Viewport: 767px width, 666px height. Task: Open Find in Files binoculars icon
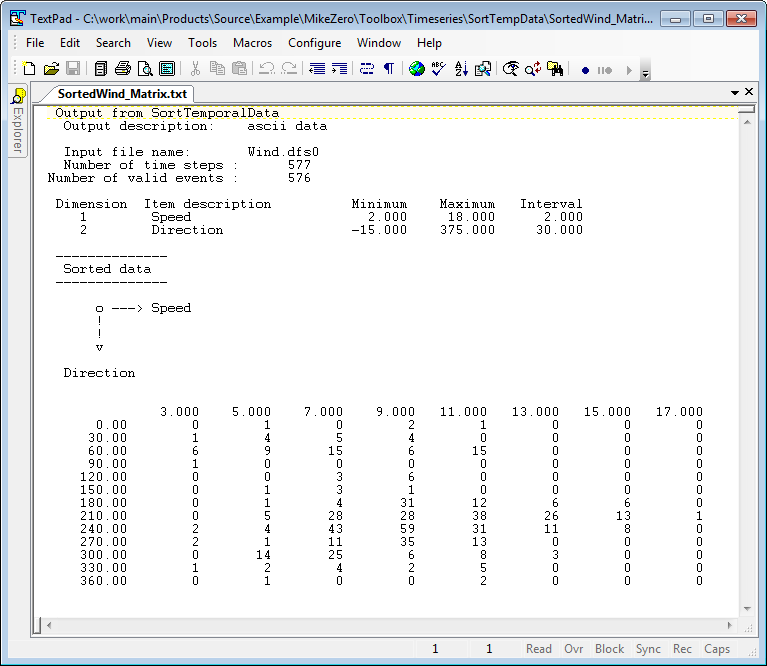[x=555, y=69]
